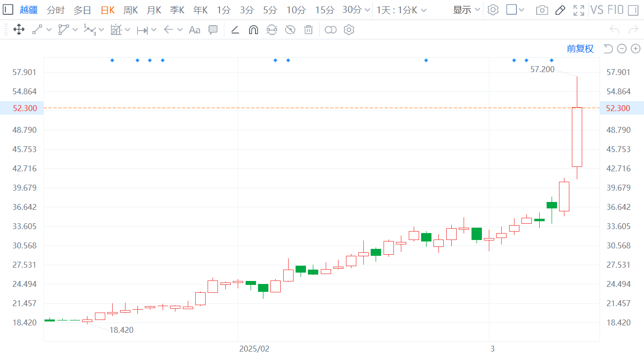
Task: Select the angle line tool
Action: 235,30
